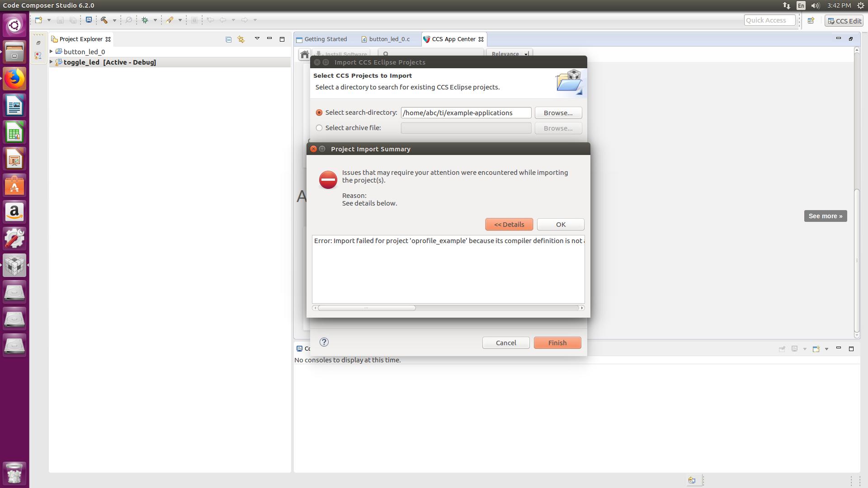
Task: Click the App Center Home icon
Action: 305,55
